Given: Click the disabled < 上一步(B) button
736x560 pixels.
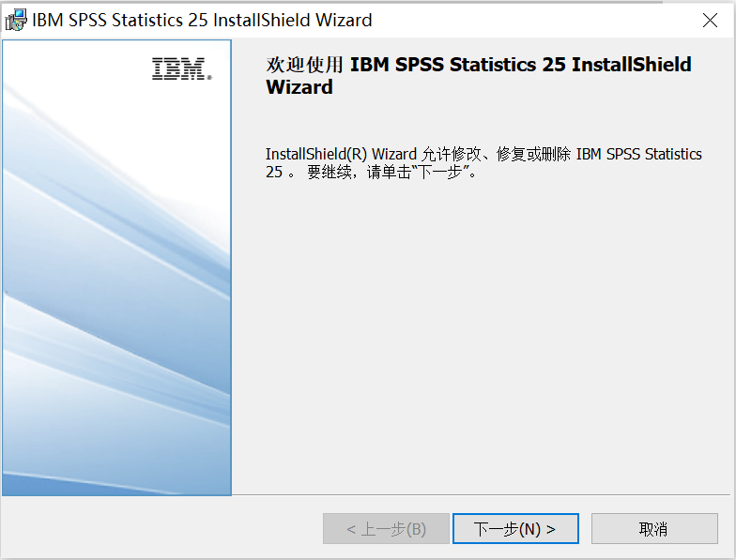Looking at the screenshot, I should [386, 529].
